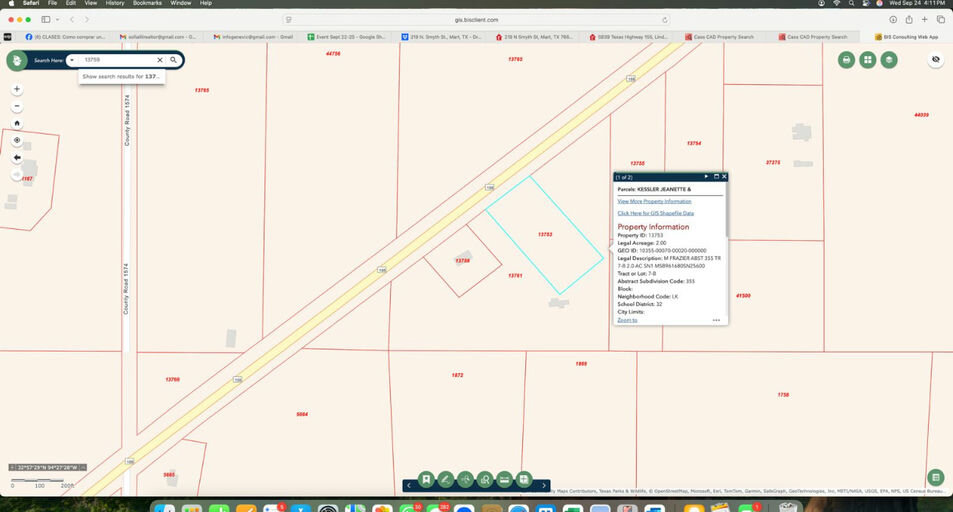This screenshot has height=512, width=953.
Task: Zoom out of the map
Action: [x=17, y=106]
